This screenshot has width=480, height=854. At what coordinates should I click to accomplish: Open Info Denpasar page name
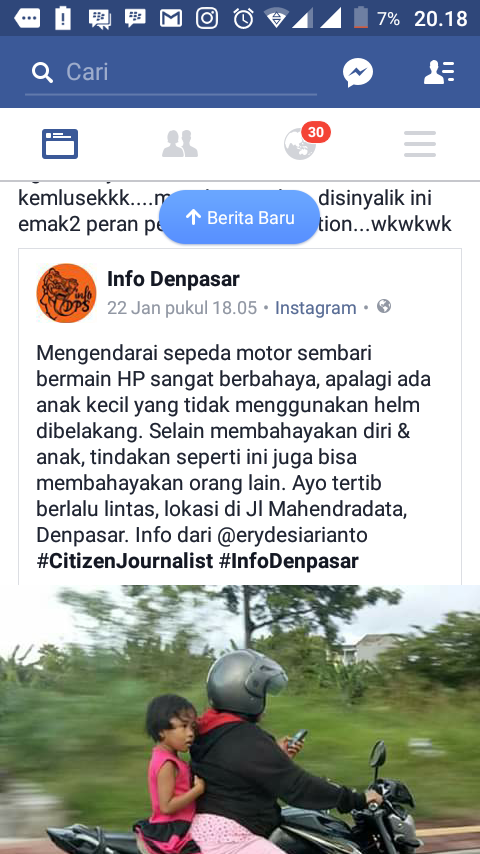(173, 279)
